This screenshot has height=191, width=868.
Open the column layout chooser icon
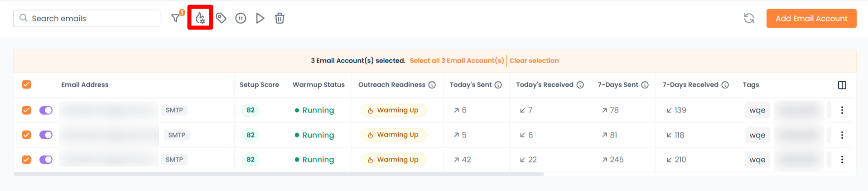pyautogui.click(x=842, y=85)
